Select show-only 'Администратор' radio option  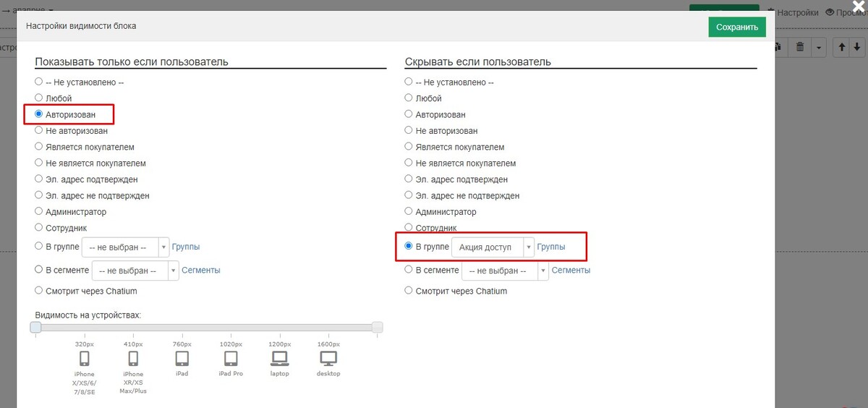(39, 211)
